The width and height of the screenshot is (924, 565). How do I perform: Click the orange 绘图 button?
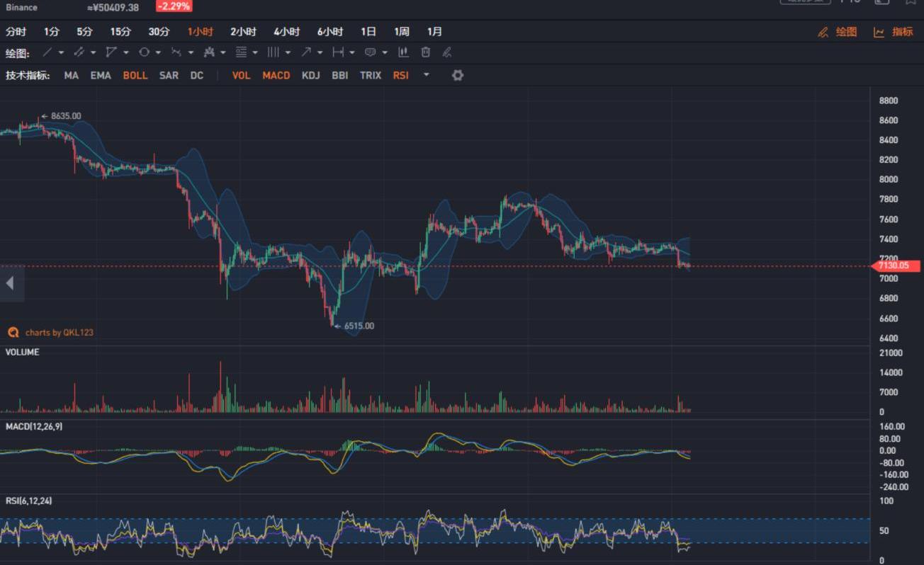(838, 32)
